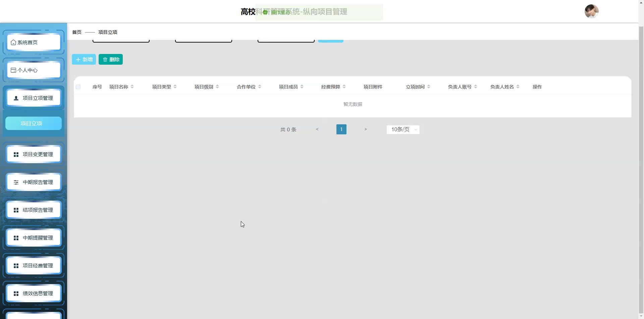Sort the table by 经费预算 caret icon

click(344, 87)
